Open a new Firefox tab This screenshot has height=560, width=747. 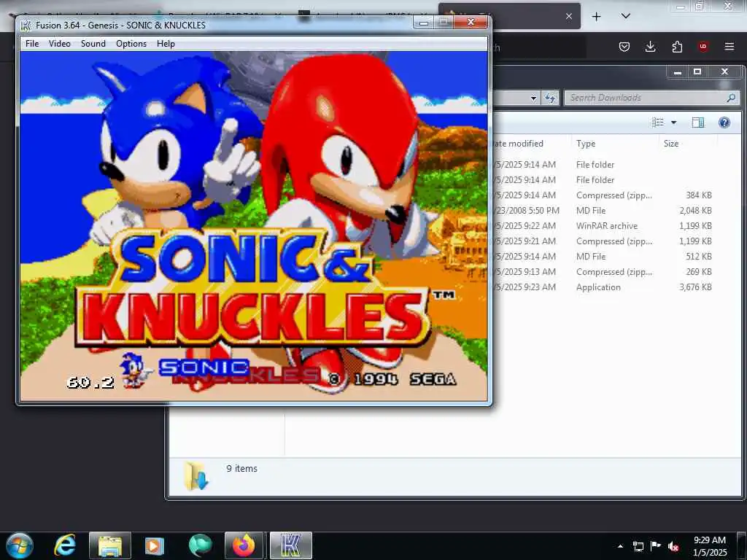click(596, 16)
